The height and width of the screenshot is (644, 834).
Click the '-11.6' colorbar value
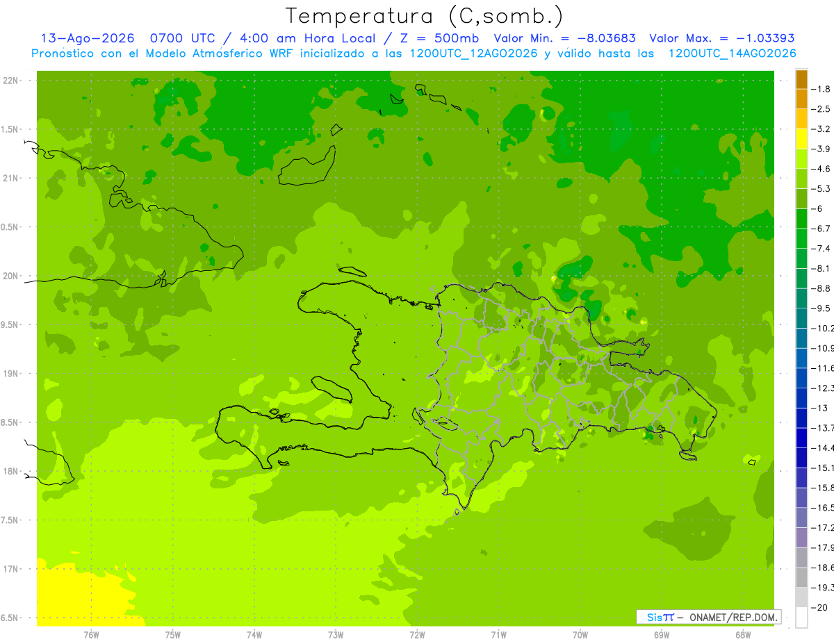823,368
